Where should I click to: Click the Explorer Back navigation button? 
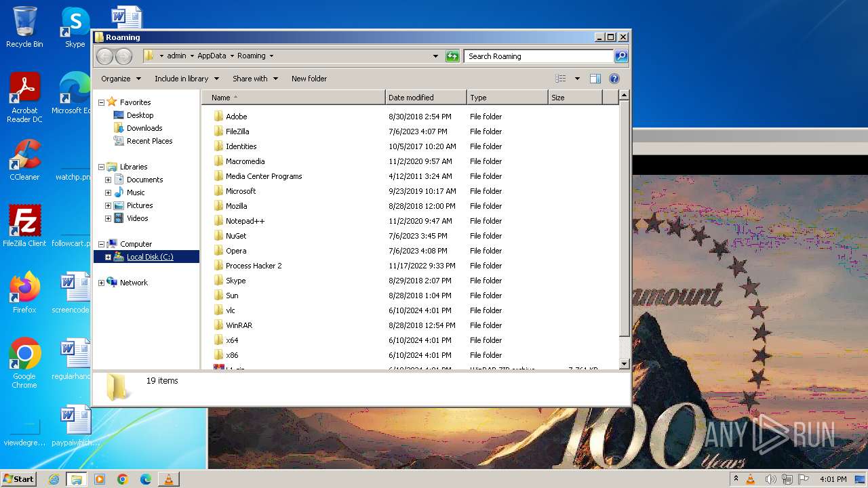point(104,56)
